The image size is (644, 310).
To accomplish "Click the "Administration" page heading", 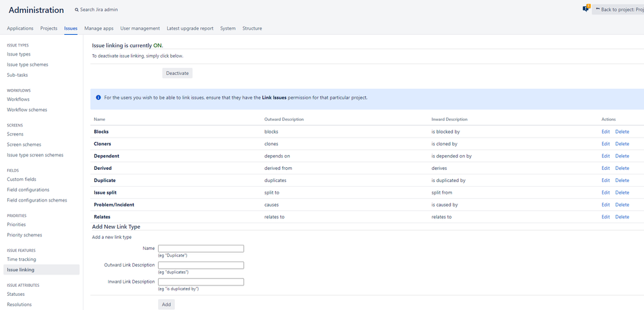I will click(36, 10).
